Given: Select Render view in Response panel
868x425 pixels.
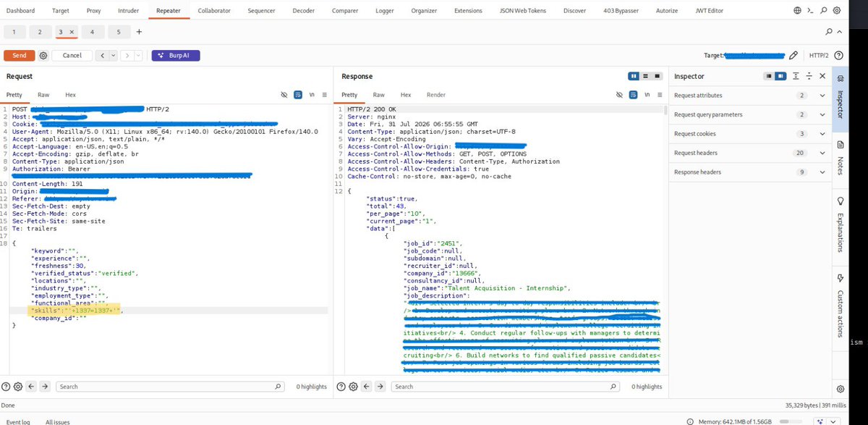Looking at the screenshot, I should pos(436,95).
